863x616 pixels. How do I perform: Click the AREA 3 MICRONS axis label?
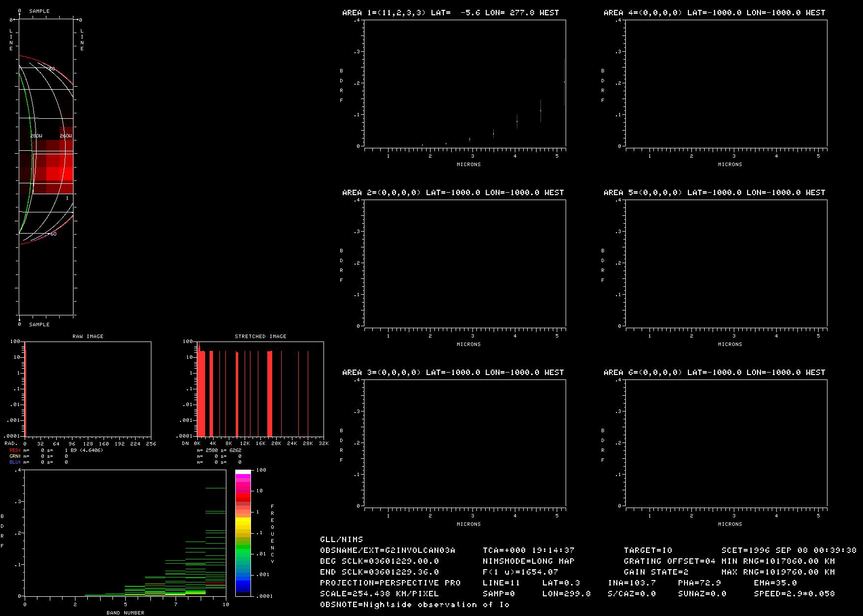[x=468, y=524]
